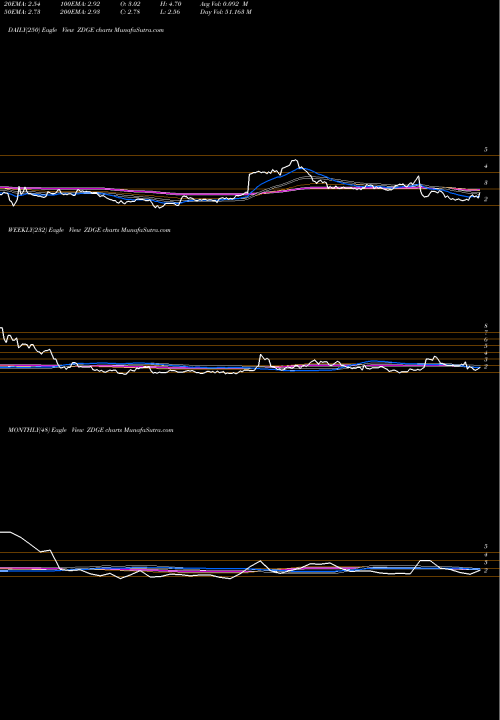Click the close price C: 2.78
The width and height of the screenshot is (500, 720).
click(130, 12)
